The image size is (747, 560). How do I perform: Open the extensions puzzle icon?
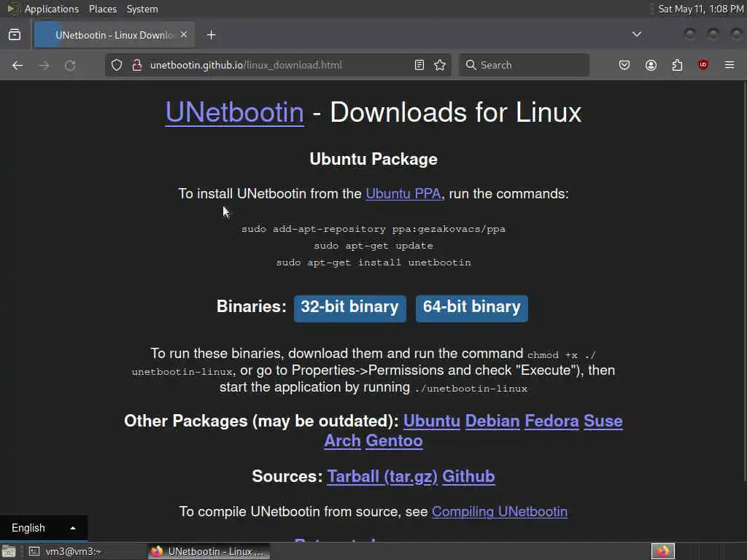(677, 65)
